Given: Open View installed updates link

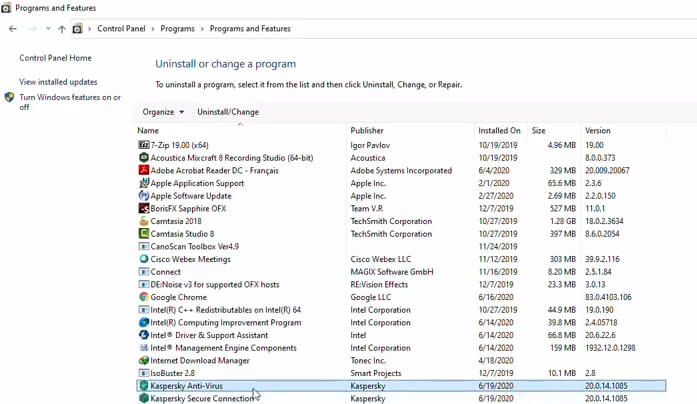Looking at the screenshot, I should pyautogui.click(x=58, y=82).
